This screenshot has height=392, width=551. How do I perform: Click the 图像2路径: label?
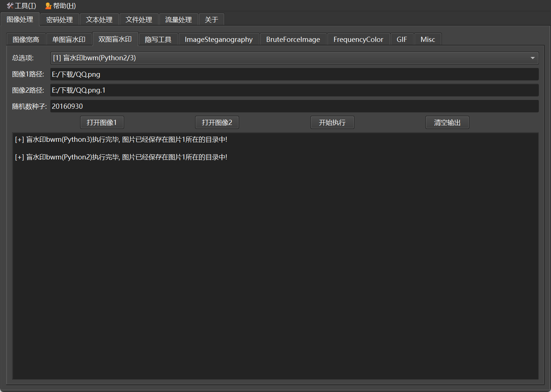(28, 90)
